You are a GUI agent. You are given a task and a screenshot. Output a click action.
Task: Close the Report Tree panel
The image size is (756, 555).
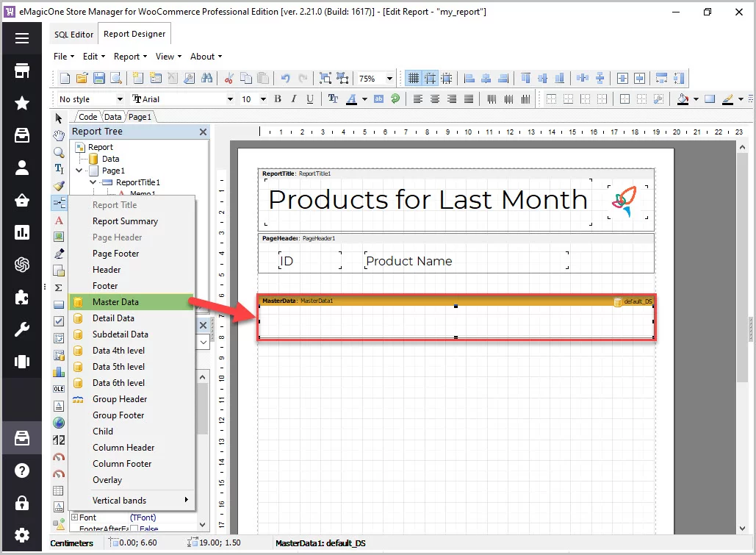click(x=204, y=132)
